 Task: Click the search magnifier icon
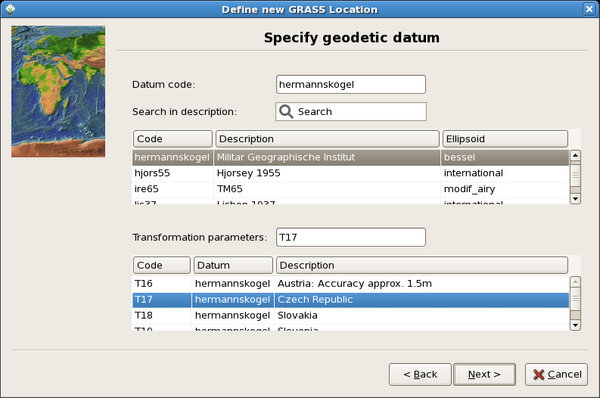coord(286,112)
